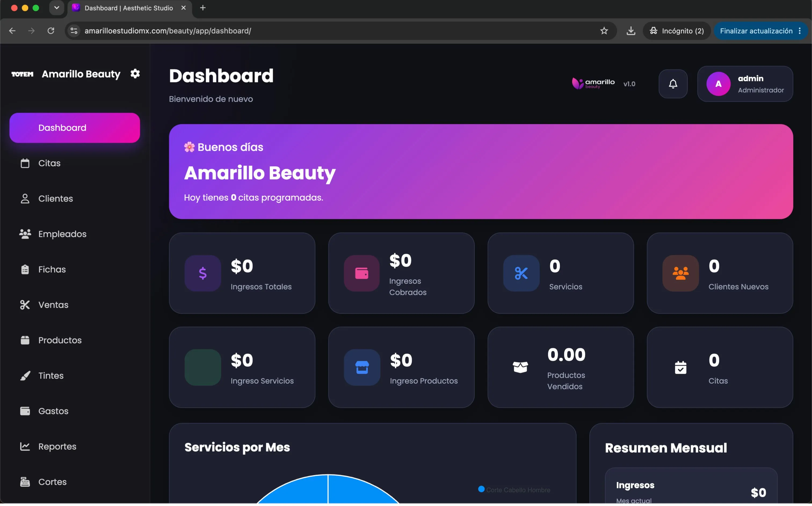812x506 pixels.
Task: Open the tab search dropdown arrow
Action: tap(57, 8)
